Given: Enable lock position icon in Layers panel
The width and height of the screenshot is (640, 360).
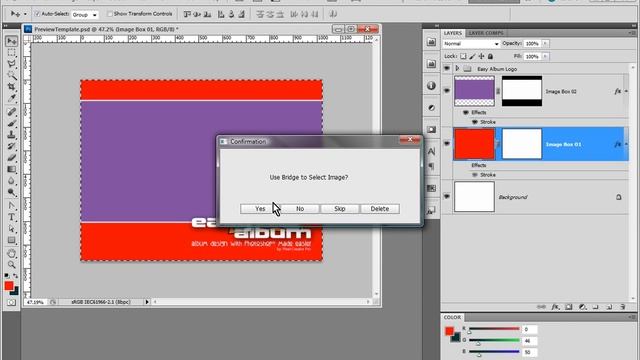Looking at the screenshot, I should 481,56.
